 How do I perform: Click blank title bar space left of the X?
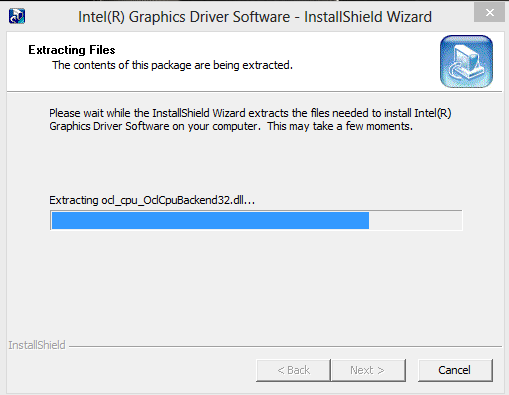(453, 17)
